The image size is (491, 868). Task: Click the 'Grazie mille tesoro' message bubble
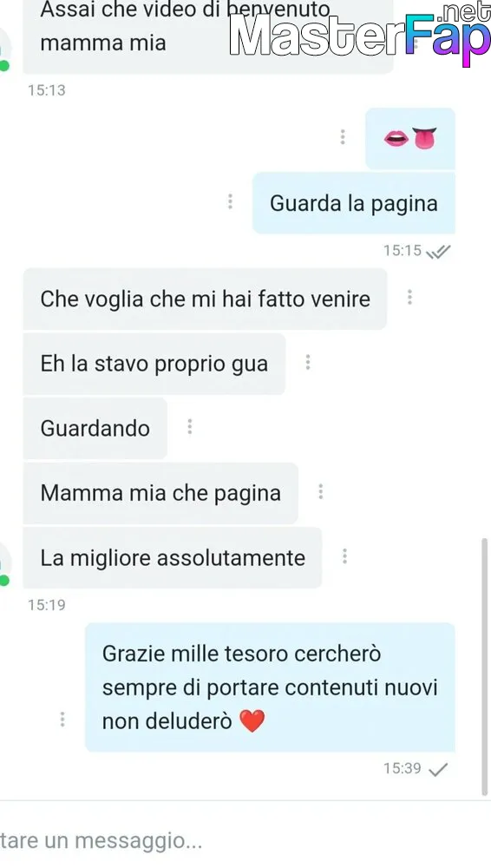click(x=270, y=687)
